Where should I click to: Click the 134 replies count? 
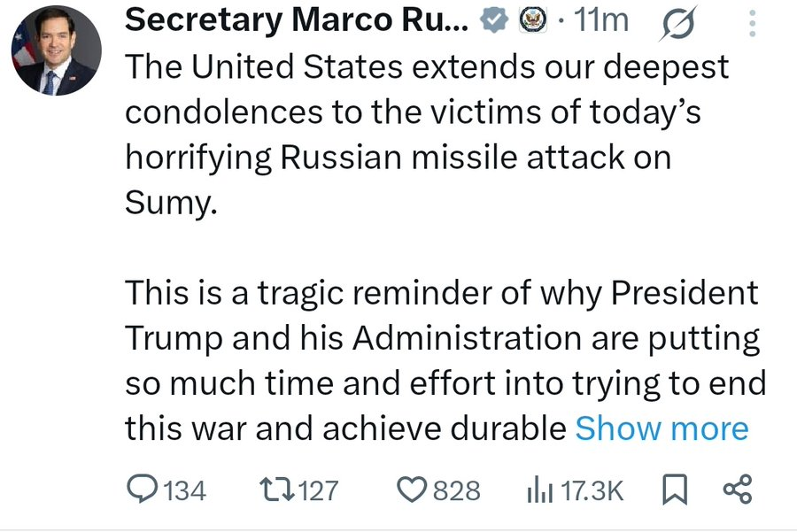pos(186,490)
